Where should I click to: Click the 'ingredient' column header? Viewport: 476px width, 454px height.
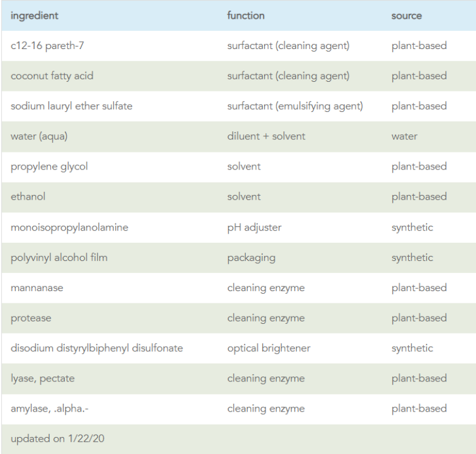click(35, 16)
